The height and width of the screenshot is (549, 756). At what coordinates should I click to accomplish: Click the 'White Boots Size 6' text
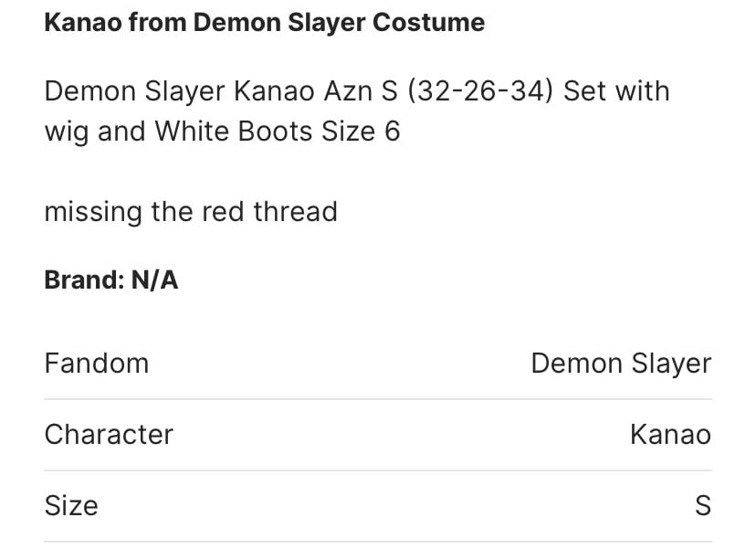(278, 132)
